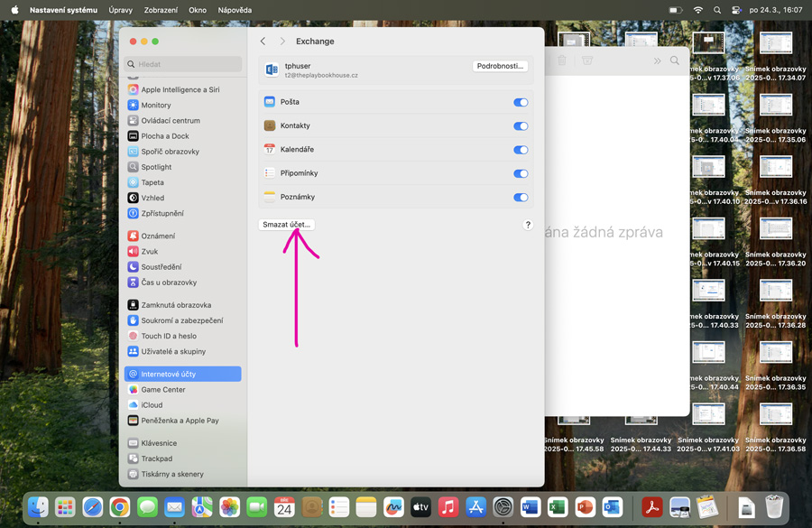Disable Poznámky sync switch
Viewport: 812px width, 528px height.
[521, 197]
